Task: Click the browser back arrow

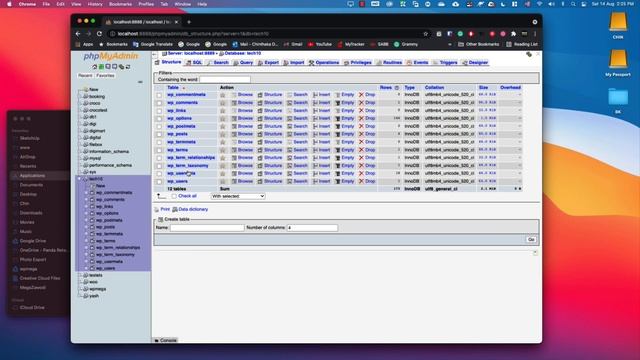Action: (x=78, y=34)
